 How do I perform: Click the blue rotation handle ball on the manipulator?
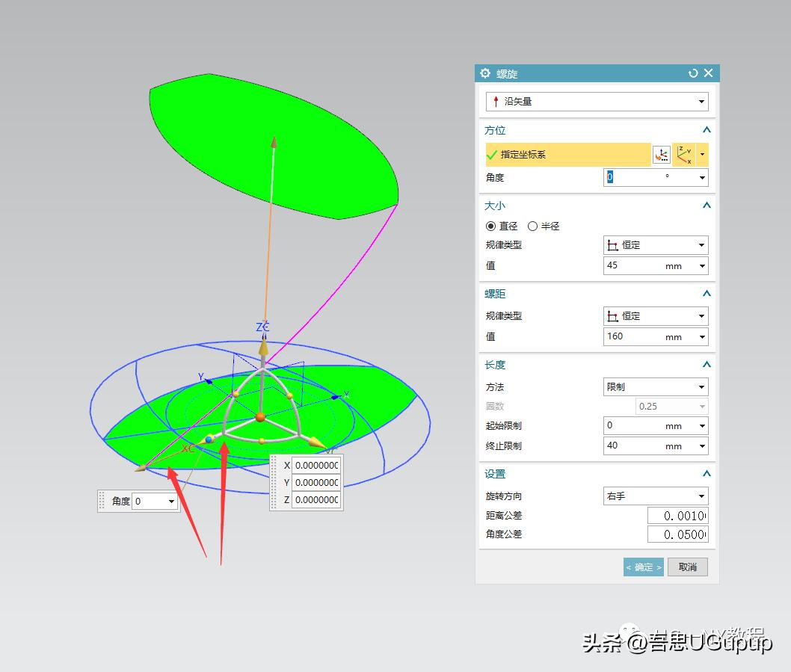click(x=209, y=440)
